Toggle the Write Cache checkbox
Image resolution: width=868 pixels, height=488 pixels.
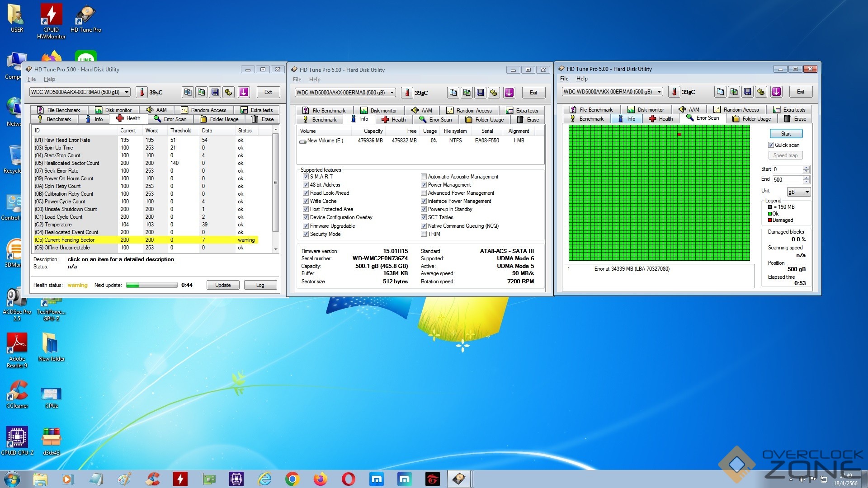pos(306,201)
